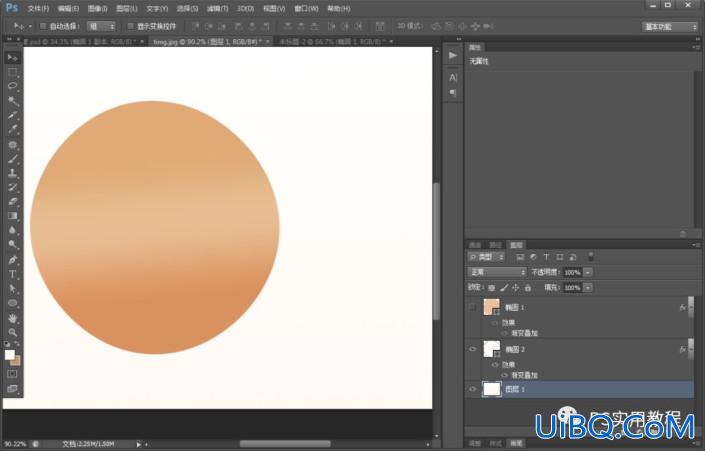The width and height of the screenshot is (705, 451).
Task: Select the Path Selection tool
Action: click(x=12, y=289)
